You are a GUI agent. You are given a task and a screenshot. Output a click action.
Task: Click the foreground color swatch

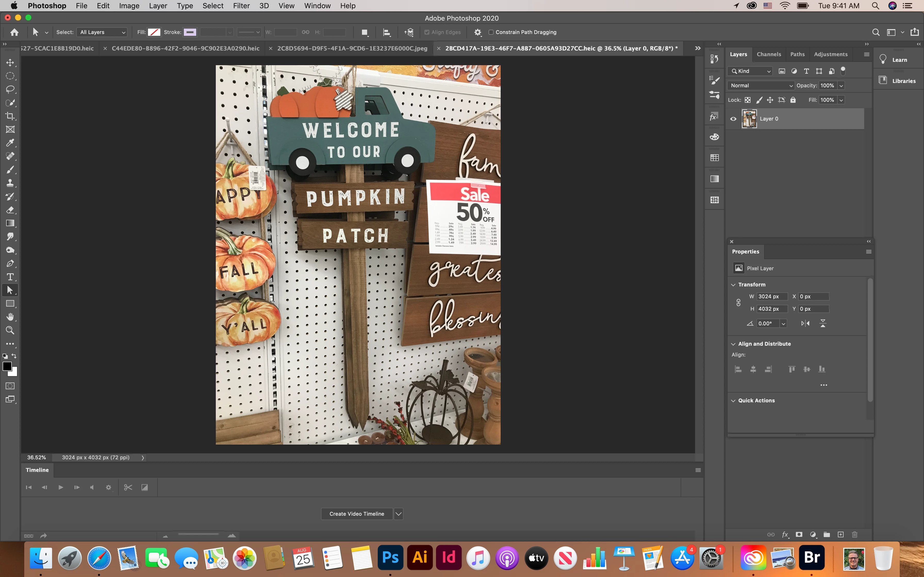[x=7, y=366]
